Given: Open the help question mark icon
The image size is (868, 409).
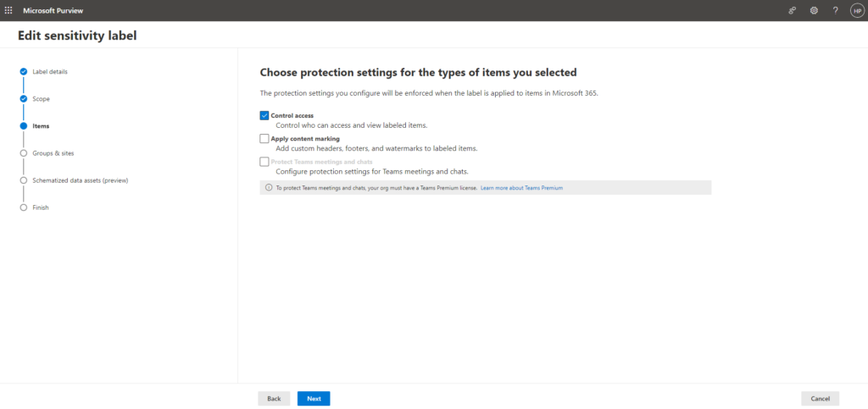Looking at the screenshot, I should click(835, 10).
